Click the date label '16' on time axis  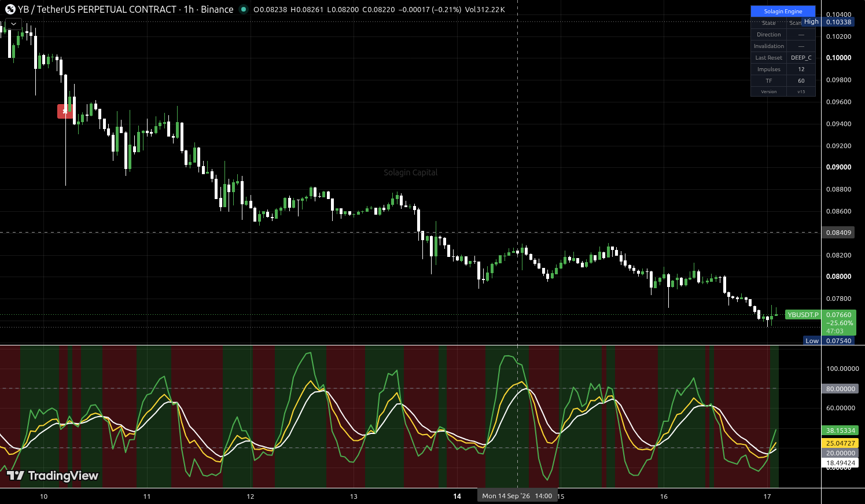tap(664, 496)
